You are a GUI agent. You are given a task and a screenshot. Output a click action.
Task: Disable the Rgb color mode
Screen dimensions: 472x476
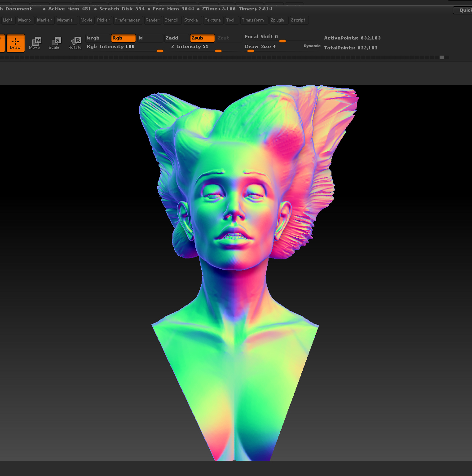tap(123, 38)
